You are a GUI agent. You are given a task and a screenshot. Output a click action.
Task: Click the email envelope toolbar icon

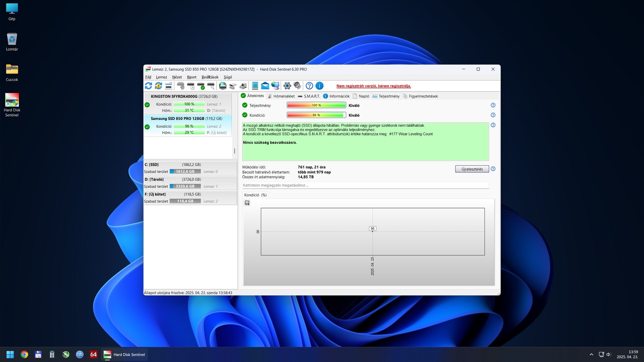point(265,86)
